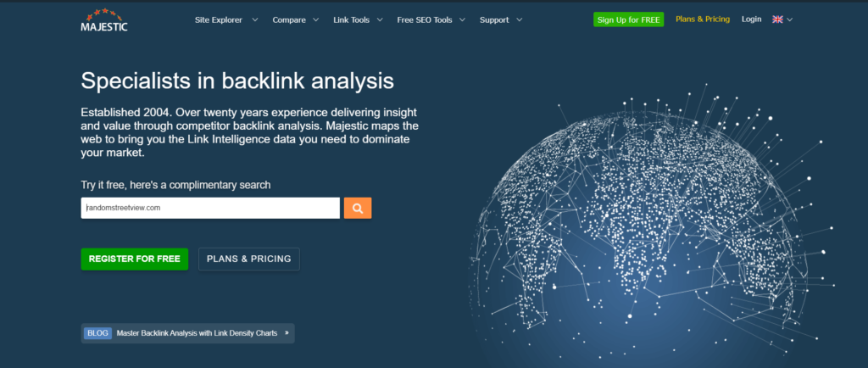
Task: Click the Login link
Action: coord(751,20)
